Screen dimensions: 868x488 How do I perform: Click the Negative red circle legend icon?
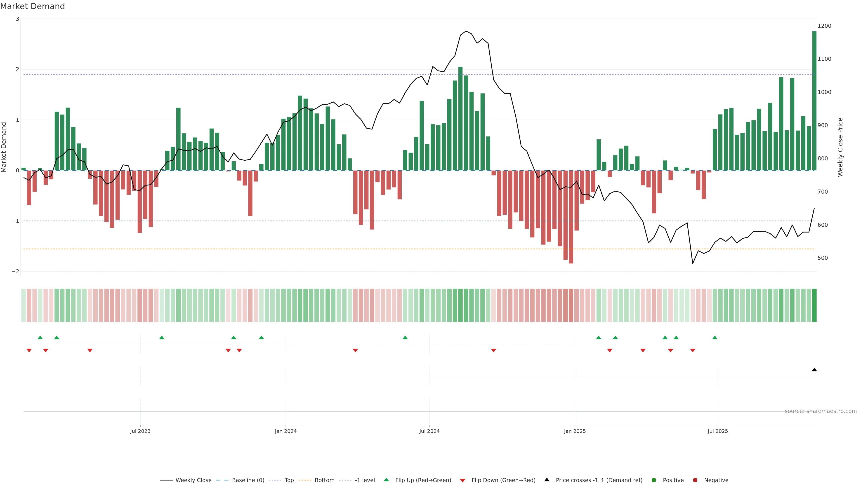click(695, 480)
